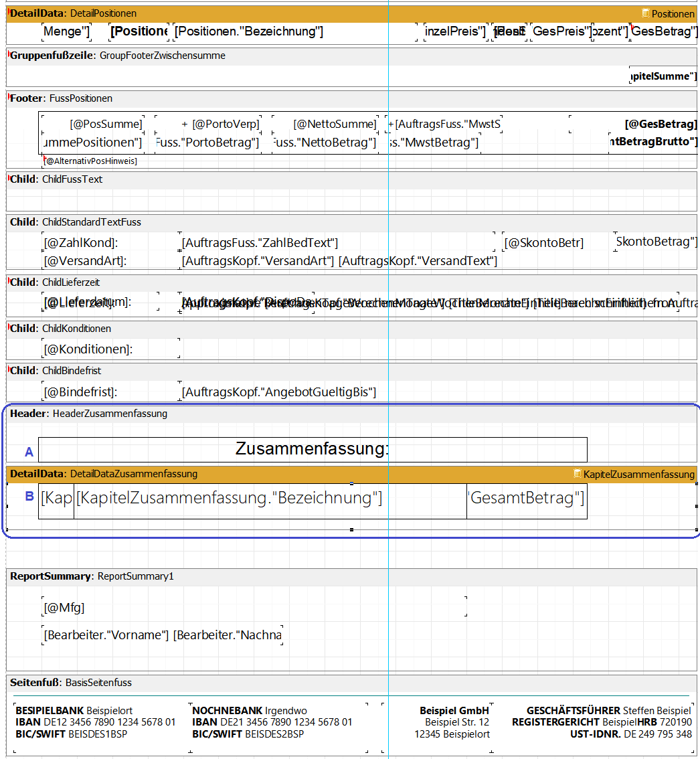Select the inzelPreis"] text field
This screenshot has height=759, width=700.
455,31
